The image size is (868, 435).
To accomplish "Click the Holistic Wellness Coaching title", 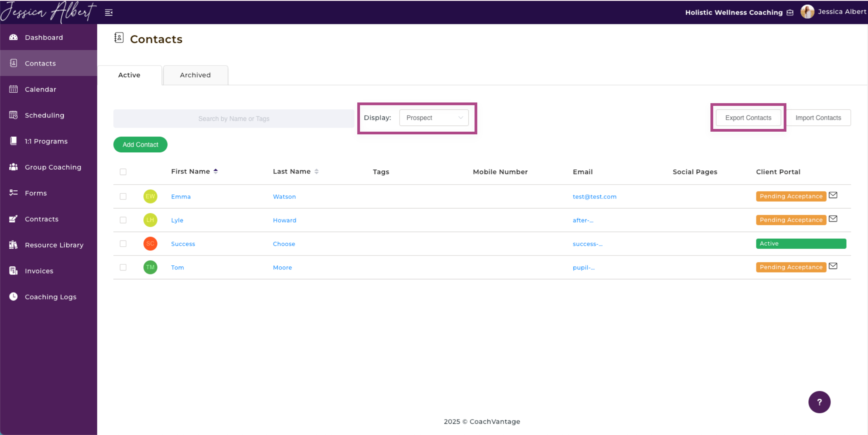I will pos(734,13).
